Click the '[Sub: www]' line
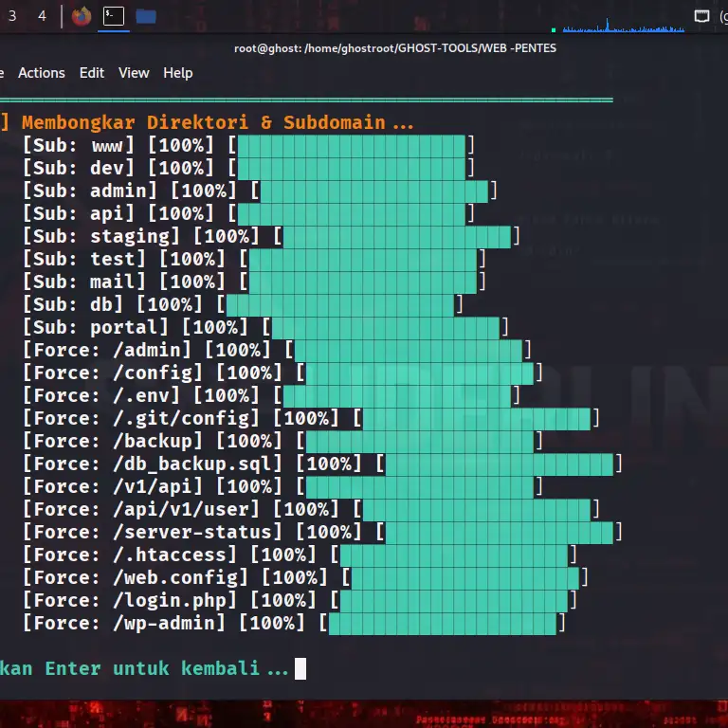 point(248,145)
